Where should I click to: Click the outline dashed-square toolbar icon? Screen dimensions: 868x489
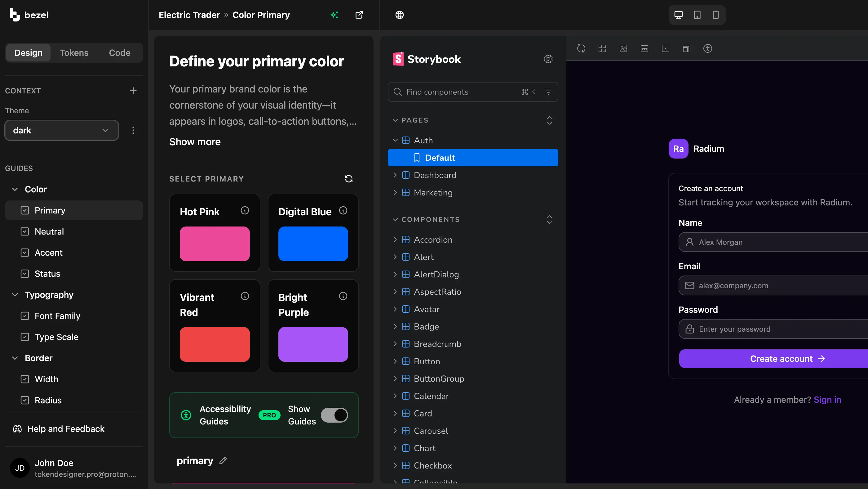pyautogui.click(x=665, y=49)
